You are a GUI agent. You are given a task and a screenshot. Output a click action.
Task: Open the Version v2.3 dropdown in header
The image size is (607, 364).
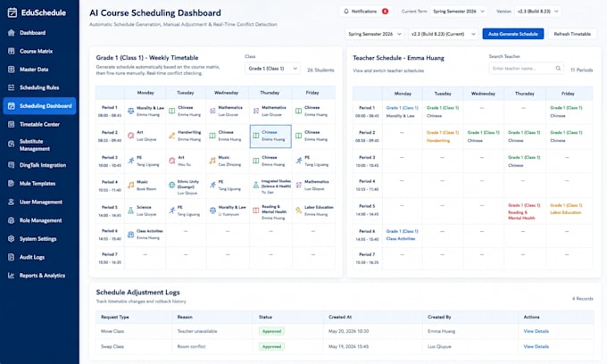point(538,12)
